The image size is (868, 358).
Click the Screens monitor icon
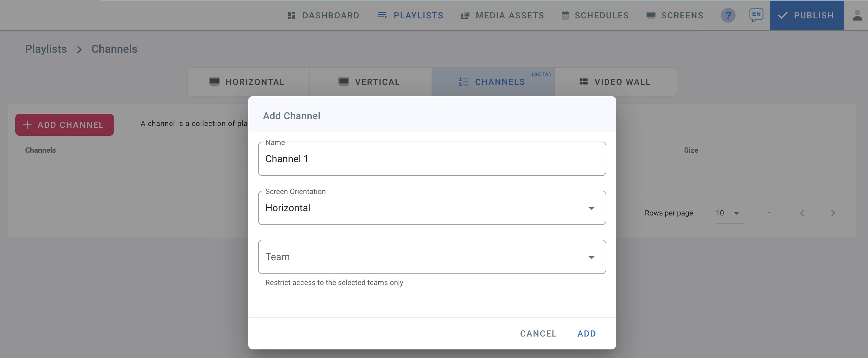tap(651, 15)
